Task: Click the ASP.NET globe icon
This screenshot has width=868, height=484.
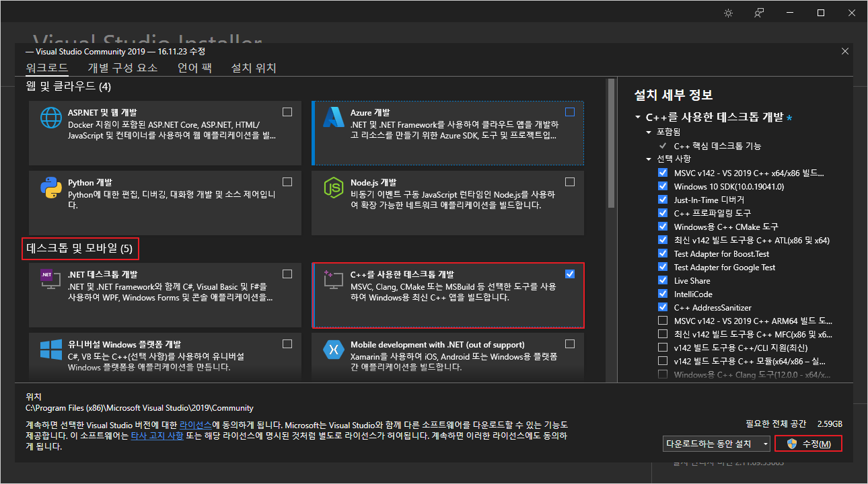Action: tap(51, 118)
